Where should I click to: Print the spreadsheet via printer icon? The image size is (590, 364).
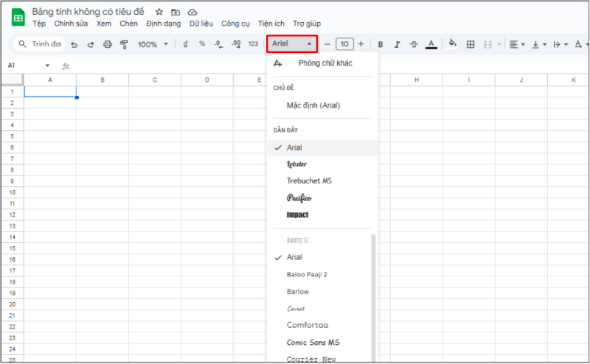[x=108, y=44]
